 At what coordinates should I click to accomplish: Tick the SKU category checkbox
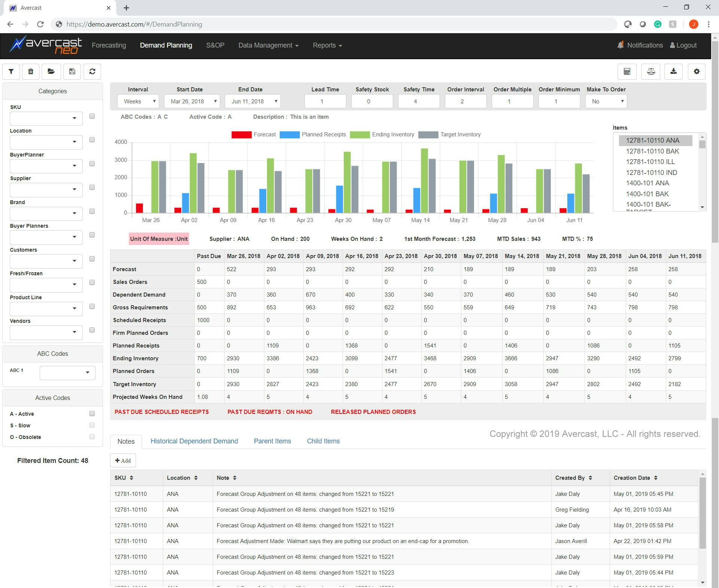92,116
